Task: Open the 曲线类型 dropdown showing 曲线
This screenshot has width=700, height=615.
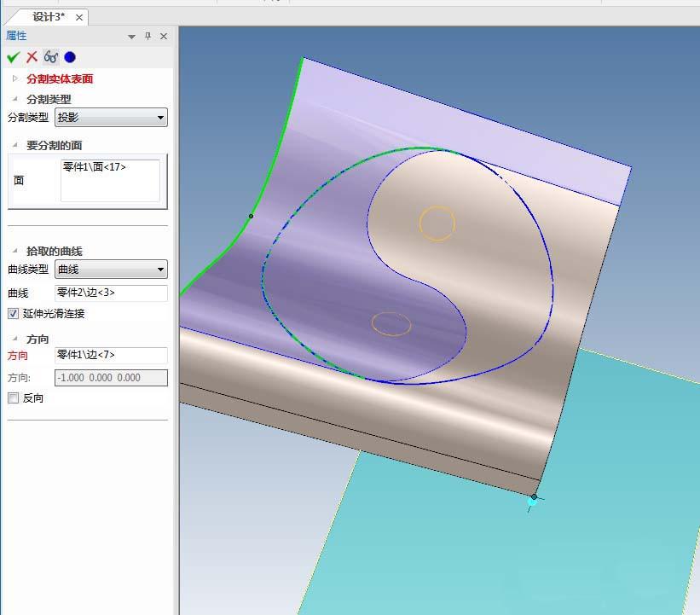Action: coord(111,270)
